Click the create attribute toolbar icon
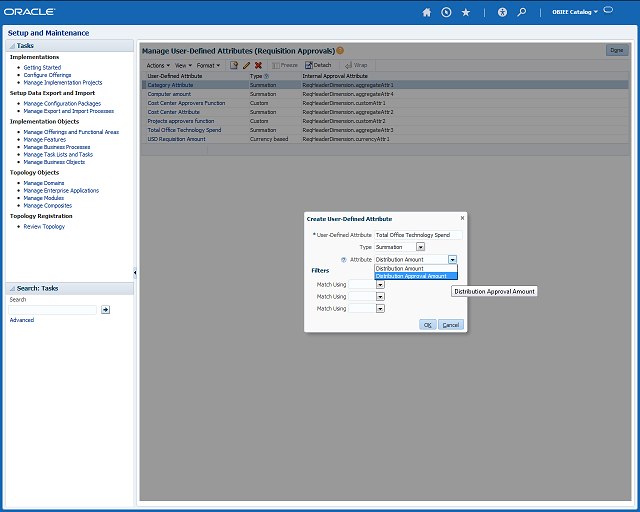Screen dimensions: 640x512 click(x=234, y=65)
